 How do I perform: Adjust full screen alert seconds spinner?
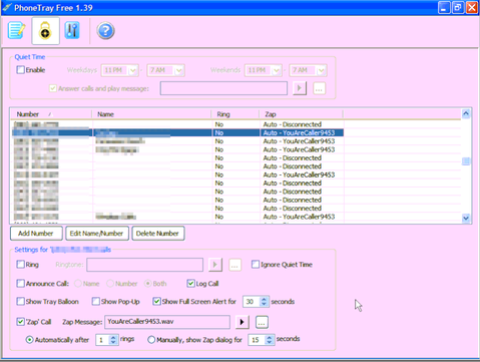pyautogui.click(x=264, y=302)
